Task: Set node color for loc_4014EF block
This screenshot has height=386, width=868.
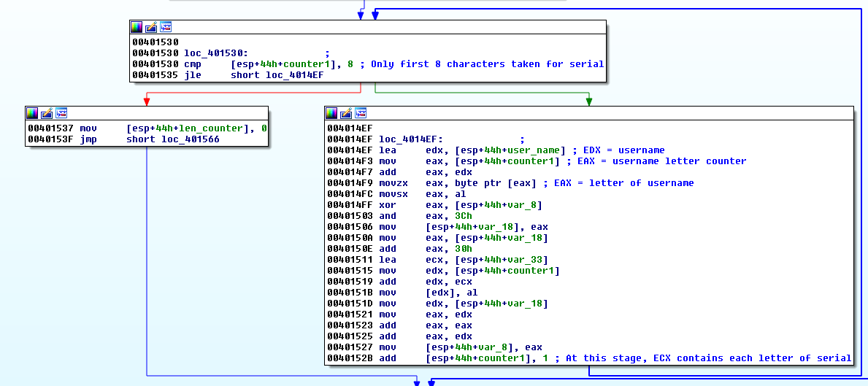Action: click(x=331, y=113)
